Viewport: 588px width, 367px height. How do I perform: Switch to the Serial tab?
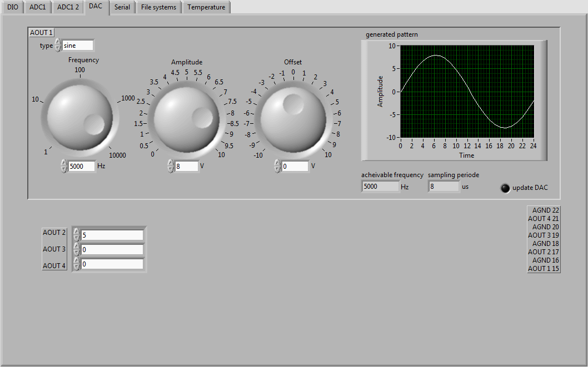tap(122, 7)
